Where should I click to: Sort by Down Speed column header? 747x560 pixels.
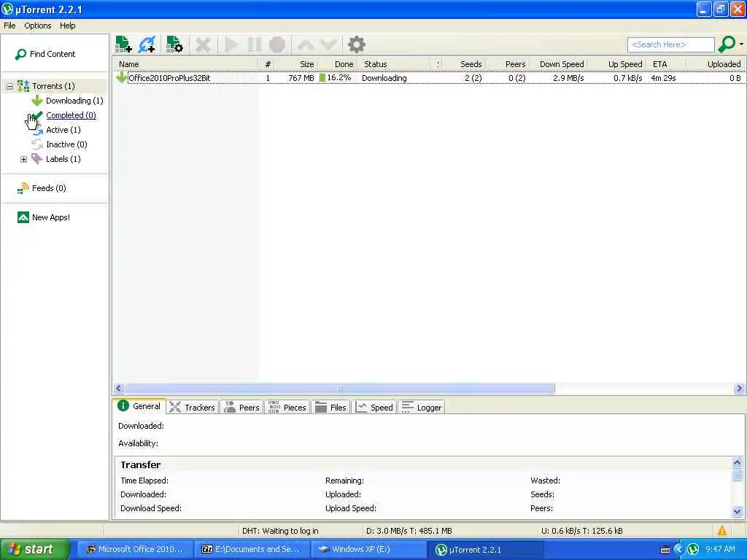point(558,64)
